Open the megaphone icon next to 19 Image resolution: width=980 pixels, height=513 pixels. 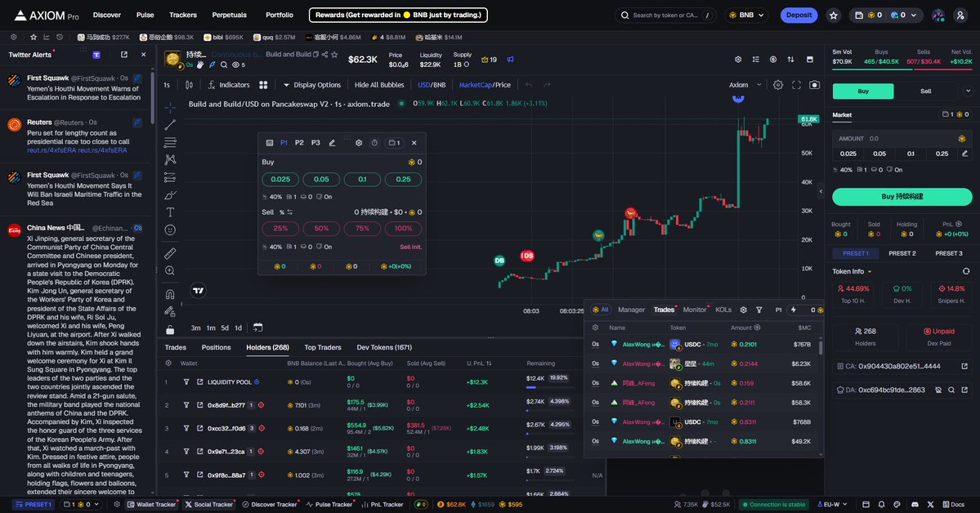coord(510,60)
